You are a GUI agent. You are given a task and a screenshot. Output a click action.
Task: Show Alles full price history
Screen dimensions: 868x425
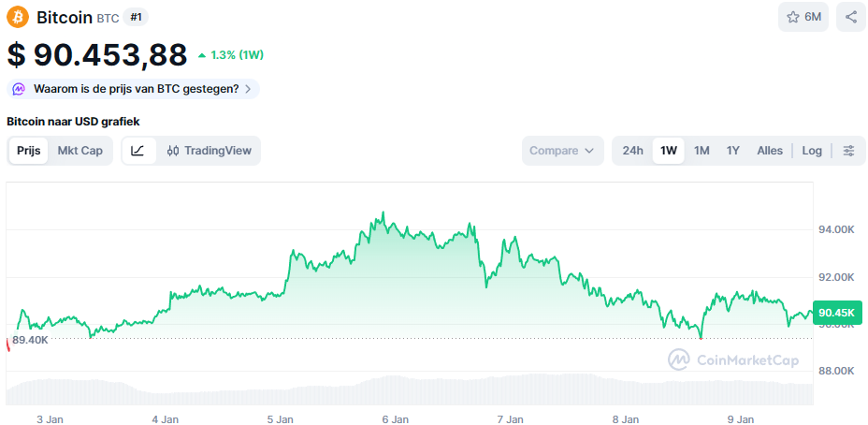click(770, 151)
